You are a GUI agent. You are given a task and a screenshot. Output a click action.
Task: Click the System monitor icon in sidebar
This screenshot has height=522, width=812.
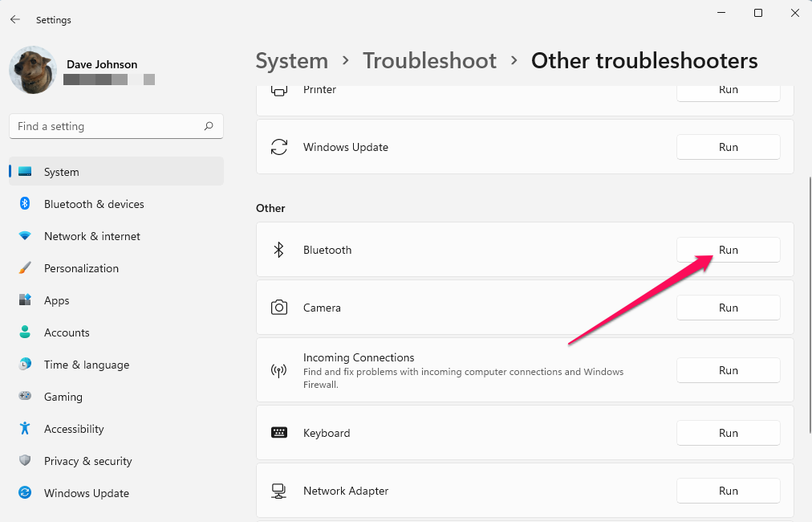coord(25,172)
